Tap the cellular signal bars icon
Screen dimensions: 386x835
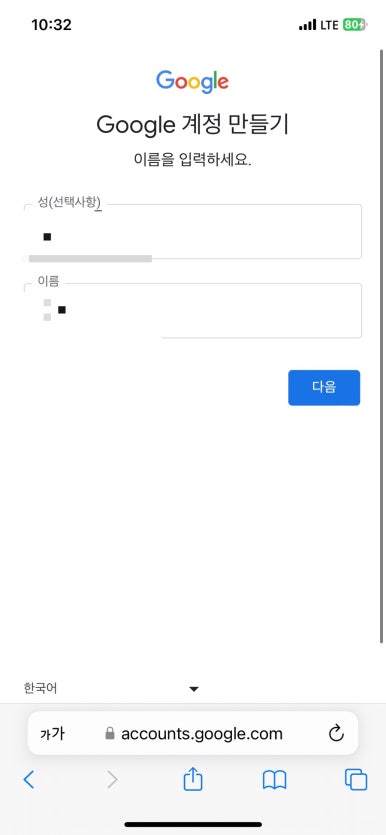click(307, 25)
